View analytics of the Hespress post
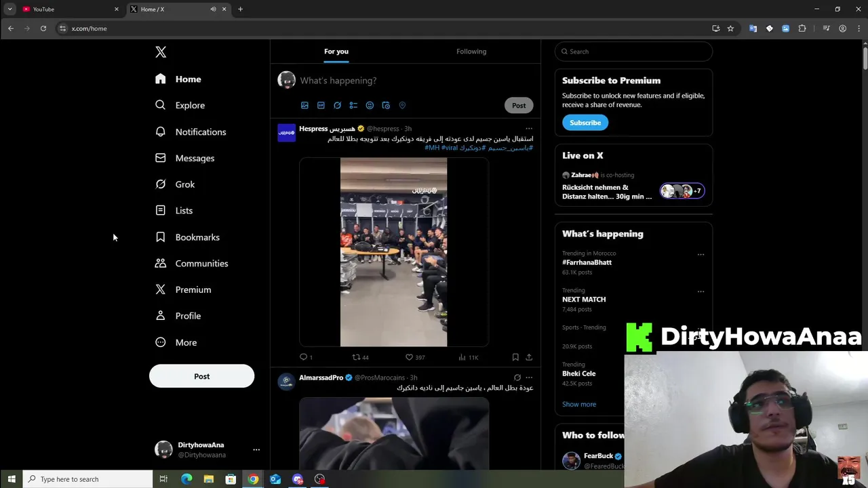This screenshot has width=868, height=488. 468,357
